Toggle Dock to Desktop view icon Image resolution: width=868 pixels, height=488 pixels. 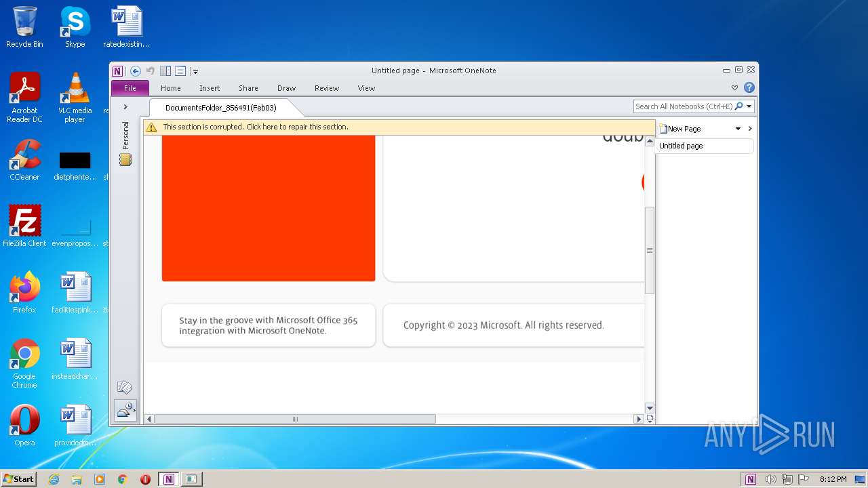click(165, 71)
